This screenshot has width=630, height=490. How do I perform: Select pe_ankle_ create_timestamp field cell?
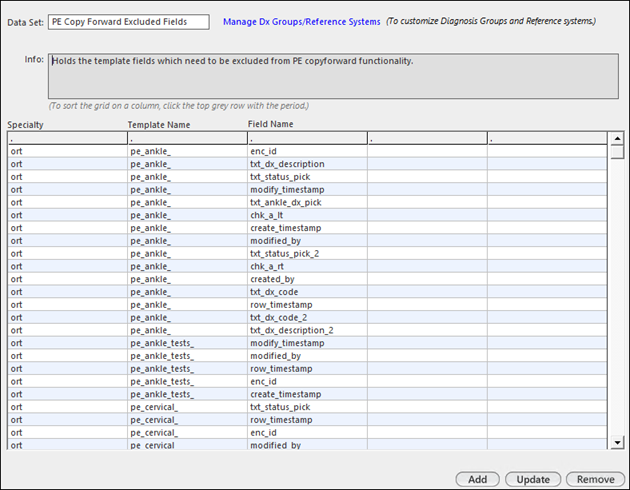point(307,228)
